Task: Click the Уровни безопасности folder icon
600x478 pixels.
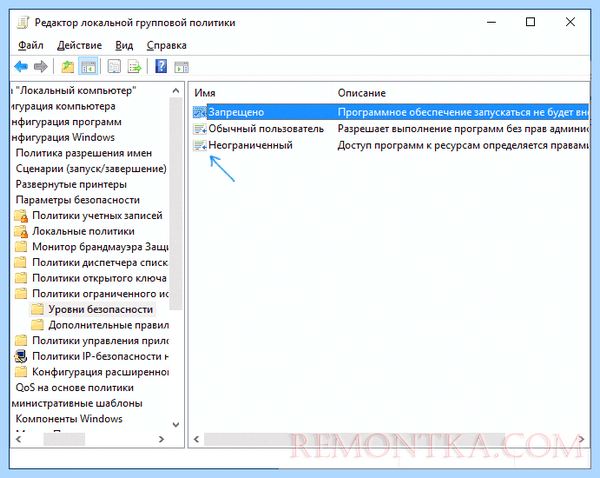Action: point(37,309)
